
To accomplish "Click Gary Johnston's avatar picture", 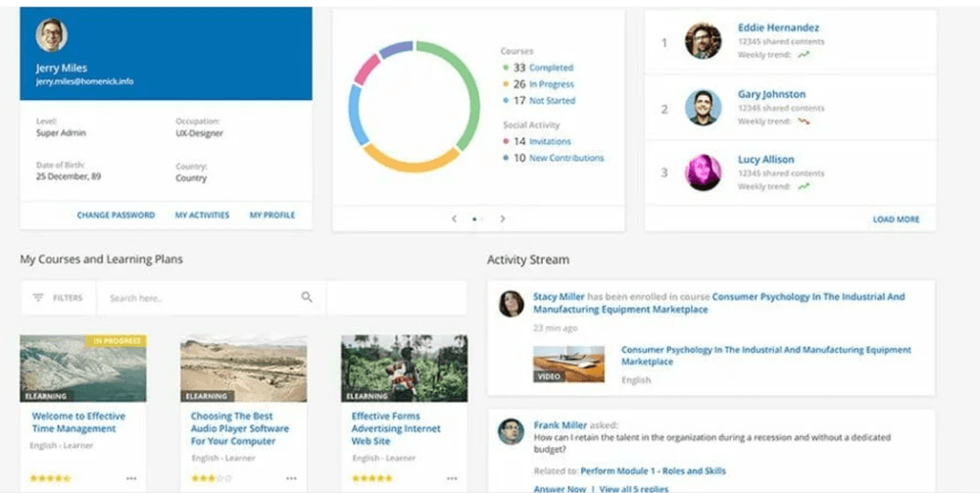I will tap(703, 108).
